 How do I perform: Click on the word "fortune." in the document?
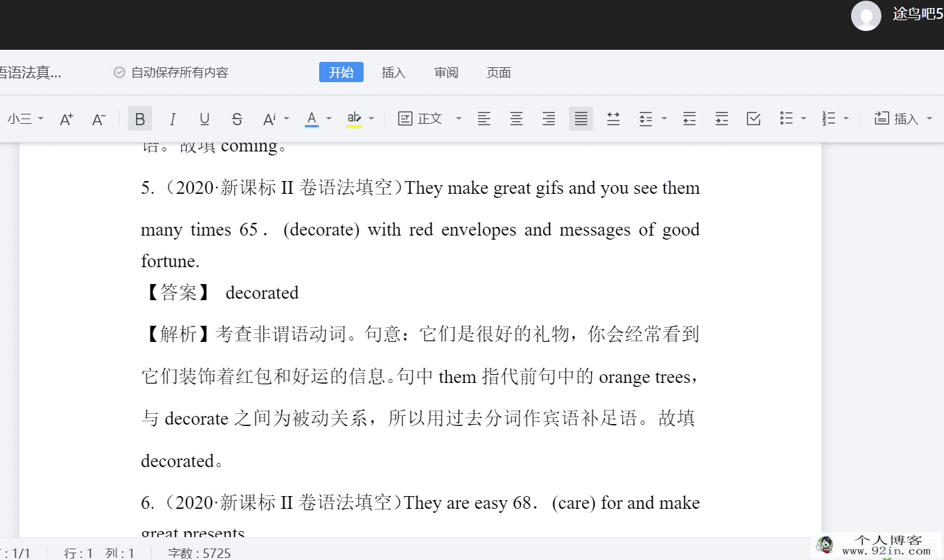(x=170, y=262)
